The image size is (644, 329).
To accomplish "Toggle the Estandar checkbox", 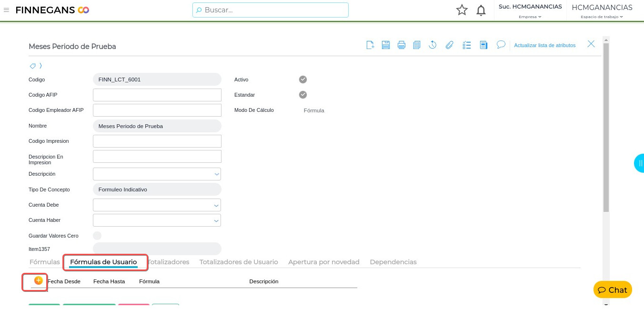I will 303,95.
